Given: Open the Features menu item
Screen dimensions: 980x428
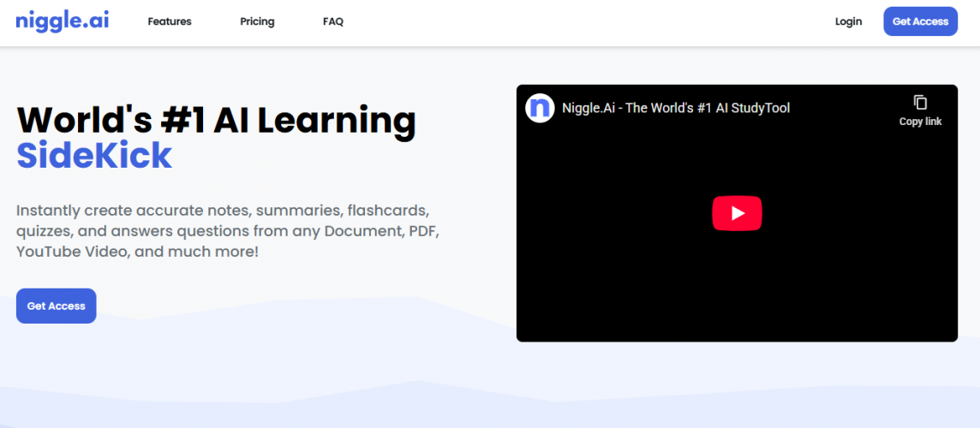Looking at the screenshot, I should coord(170,21).
